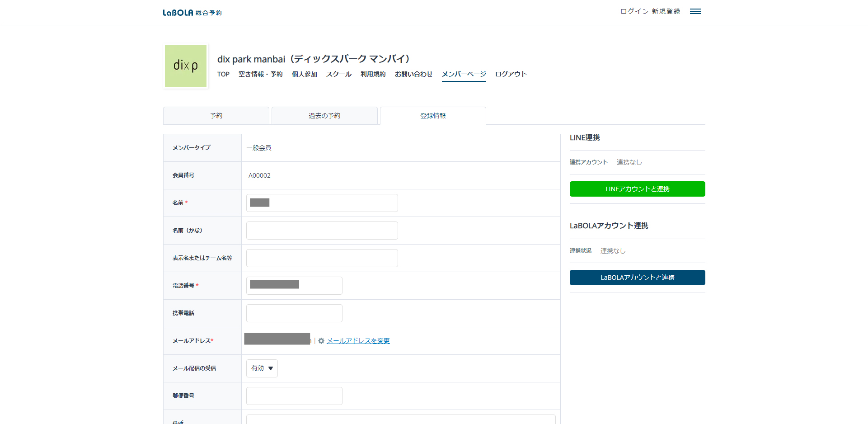Viewport: 868px width, 424px height.
Task: Expand the メール配信の受信 dropdown
Action: pyautogui.click(x=262, y=368)
